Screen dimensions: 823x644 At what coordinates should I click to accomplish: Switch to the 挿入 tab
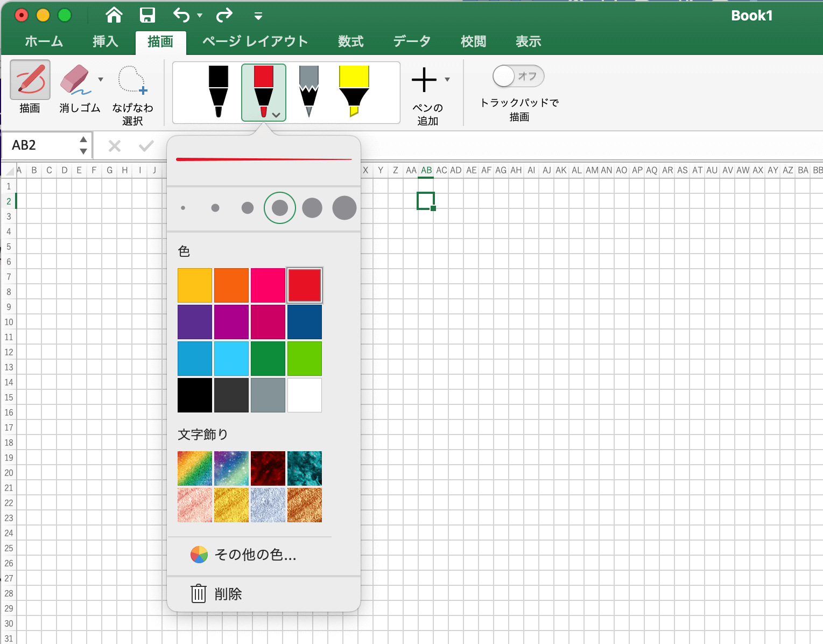point(105,41)
